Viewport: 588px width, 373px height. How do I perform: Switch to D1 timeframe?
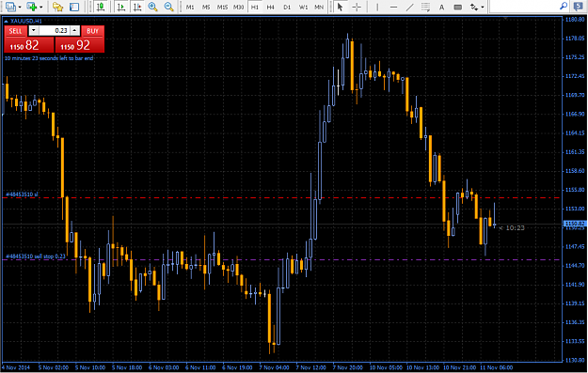[x=287, y=8]
